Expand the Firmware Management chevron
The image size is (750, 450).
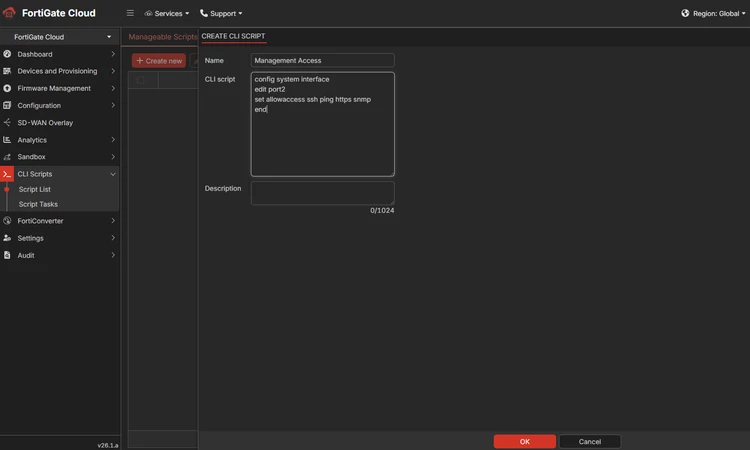click(x=113, y=88)
